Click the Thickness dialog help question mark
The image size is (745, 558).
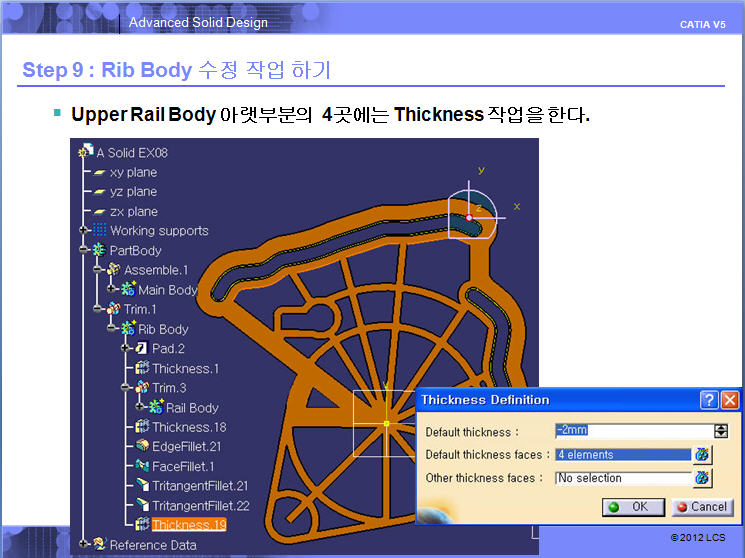[x=709, y=400]
